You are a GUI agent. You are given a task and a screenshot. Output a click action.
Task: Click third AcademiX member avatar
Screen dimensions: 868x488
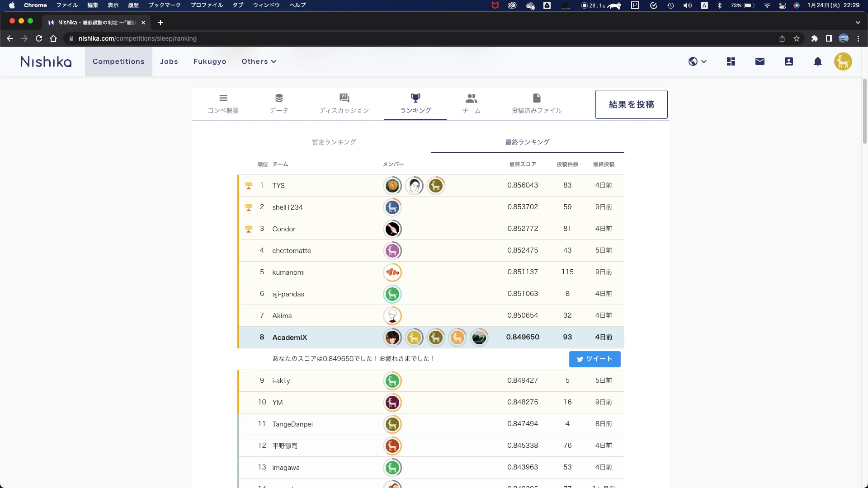[436, 338]
